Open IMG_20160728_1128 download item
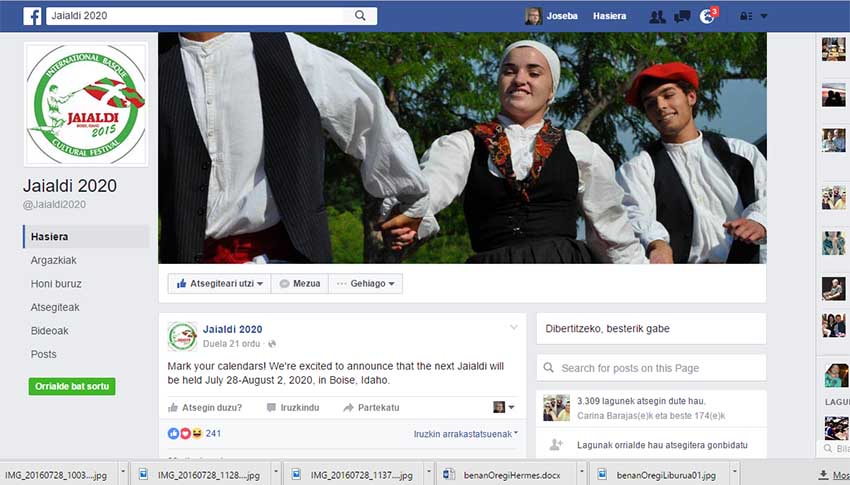 click(x=199, y=475)
